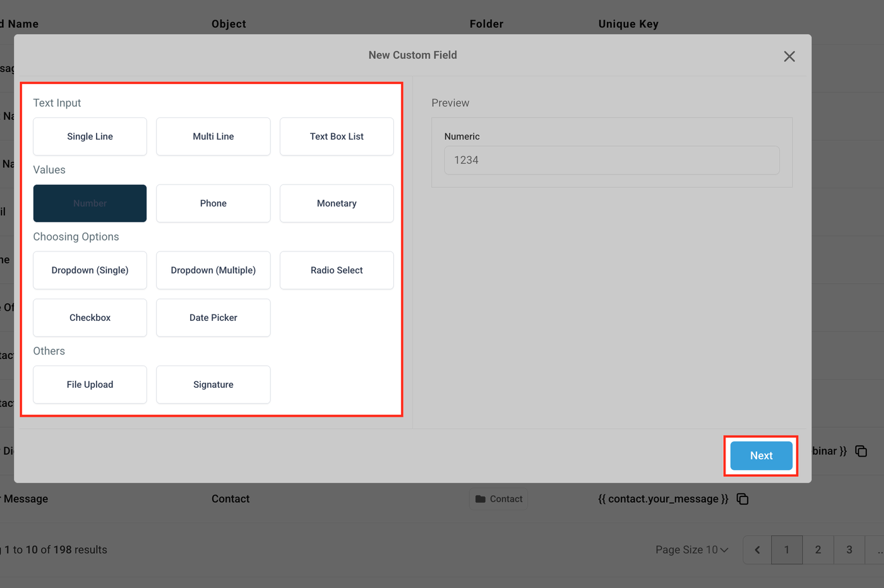This screenshot has height=588, width=884.
Task: Click the Numeric preview input field
Action: (x=612, y=160)
